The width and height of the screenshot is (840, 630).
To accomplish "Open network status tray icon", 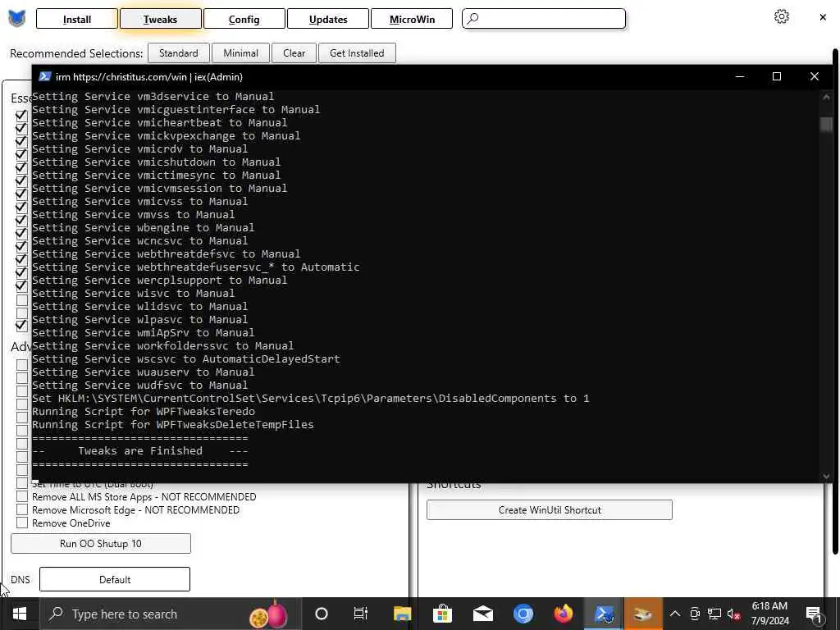I will click(x=714, y=614).
